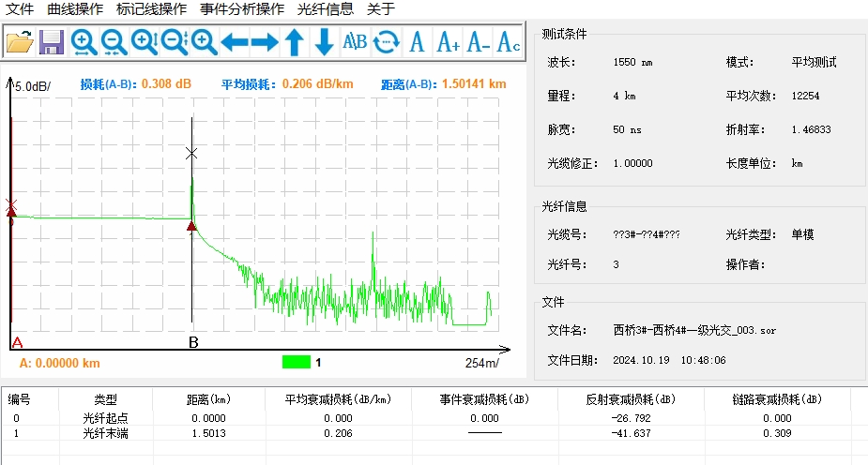868x465 pixels.
Task: Click the circular refresh arrows icon
Action: (x=386, y=41)
